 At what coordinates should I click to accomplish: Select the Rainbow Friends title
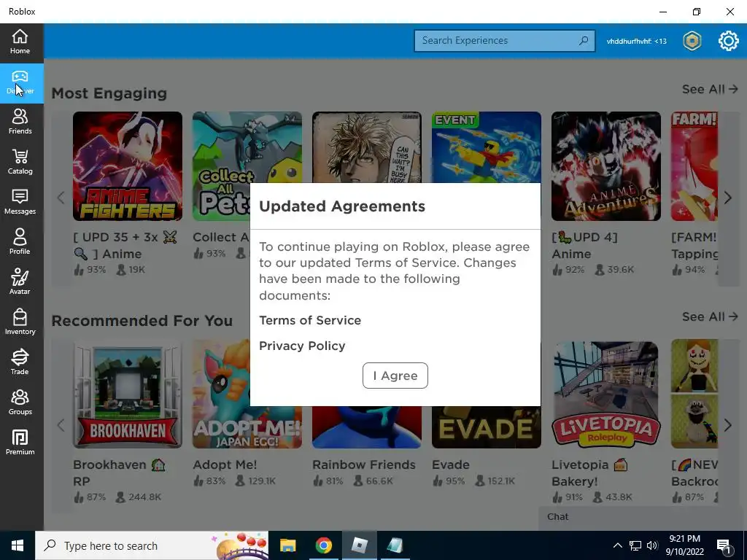[x=364, y=464]
